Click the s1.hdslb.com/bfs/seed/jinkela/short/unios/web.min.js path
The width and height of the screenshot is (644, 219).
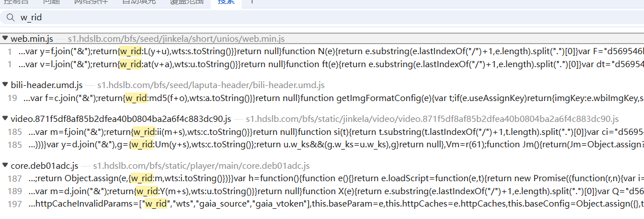(176, 39)
